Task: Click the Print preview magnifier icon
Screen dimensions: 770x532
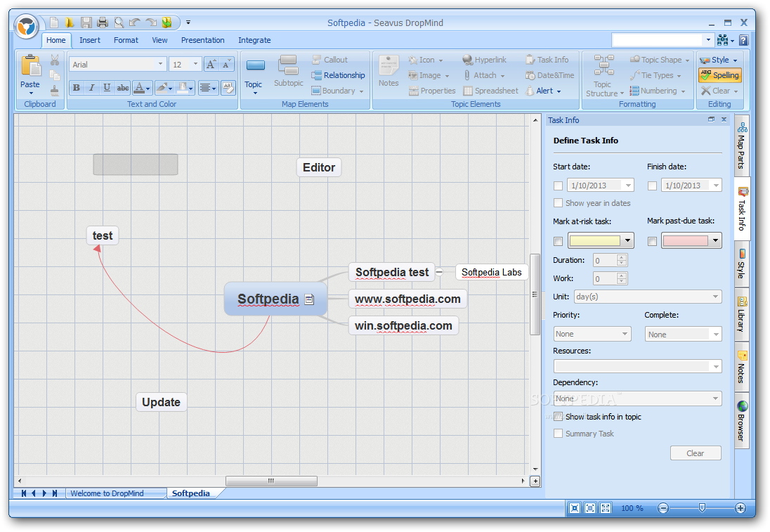Action: (118, 22)
